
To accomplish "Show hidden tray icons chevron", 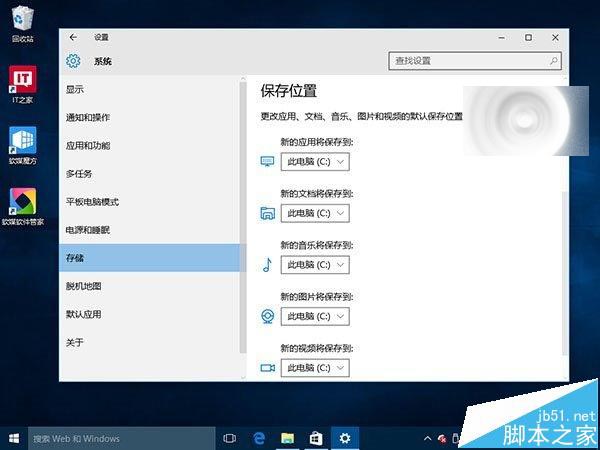I will (428, 439).
